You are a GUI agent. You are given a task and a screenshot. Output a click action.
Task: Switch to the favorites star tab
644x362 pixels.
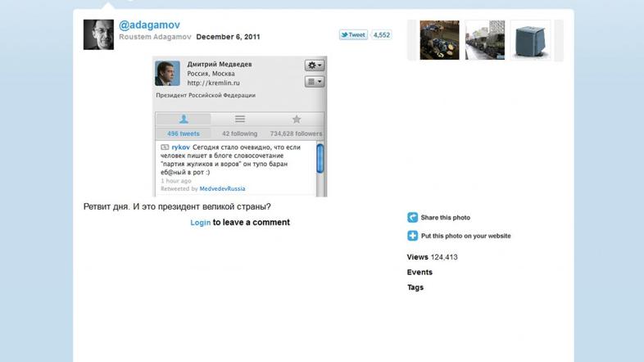[x=296, y=120]
